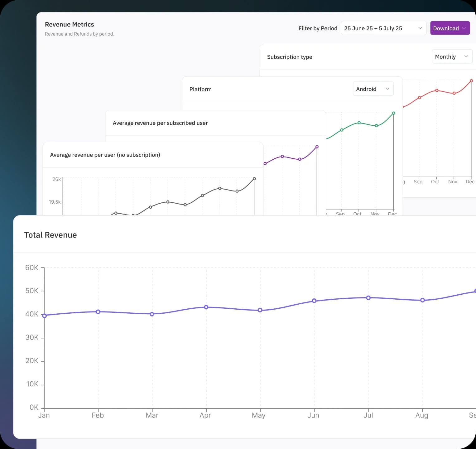Click the Aug data point on Total Revenue
476x449 pixels.
coord(422,300)
